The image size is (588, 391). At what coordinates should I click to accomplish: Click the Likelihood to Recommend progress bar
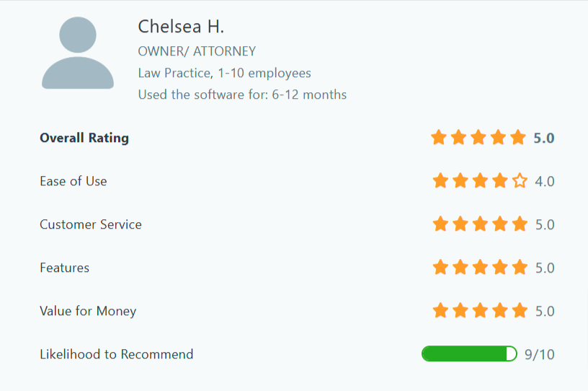pyautogui.click(x=469, y=354)
